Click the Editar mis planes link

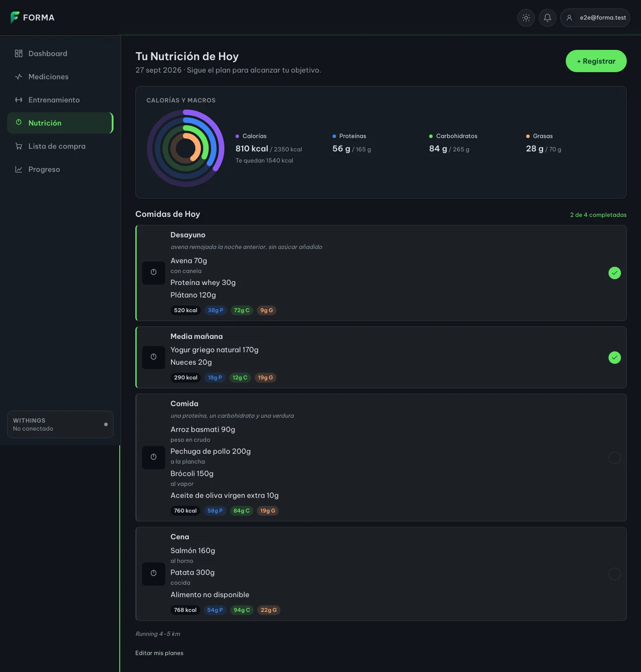pyautogui.click(x=159, y=653)
